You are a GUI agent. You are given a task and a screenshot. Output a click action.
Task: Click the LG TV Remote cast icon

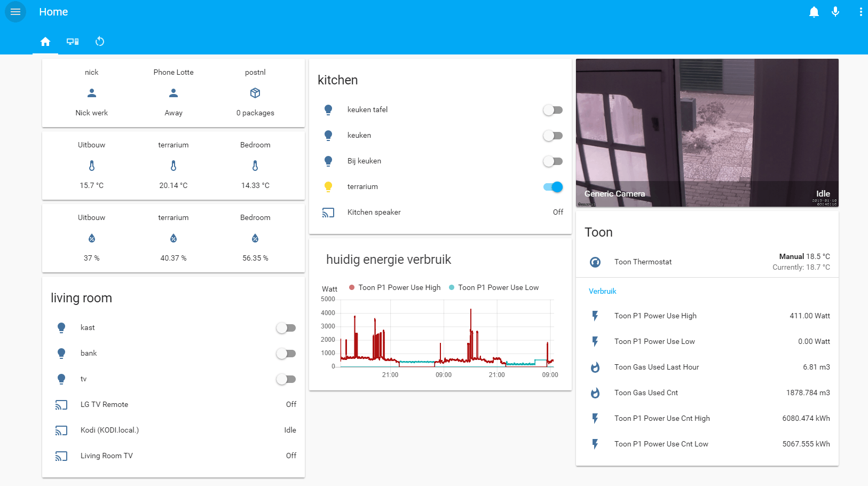point(61,405)
